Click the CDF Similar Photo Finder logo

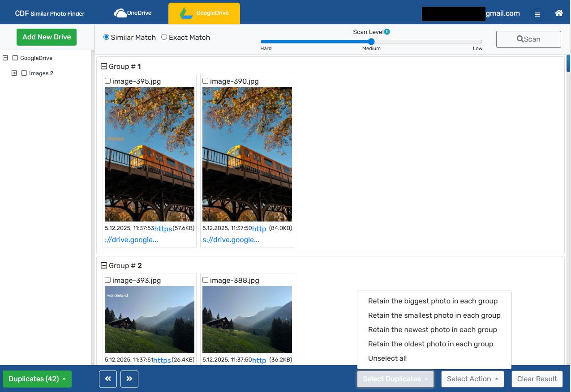[x=50, y=13]
